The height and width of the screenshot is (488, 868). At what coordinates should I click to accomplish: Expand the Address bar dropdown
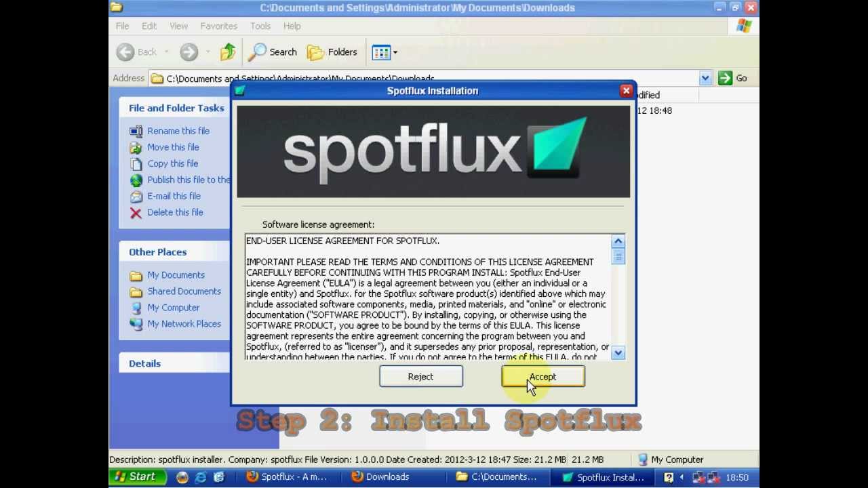(x=705, y=79)
